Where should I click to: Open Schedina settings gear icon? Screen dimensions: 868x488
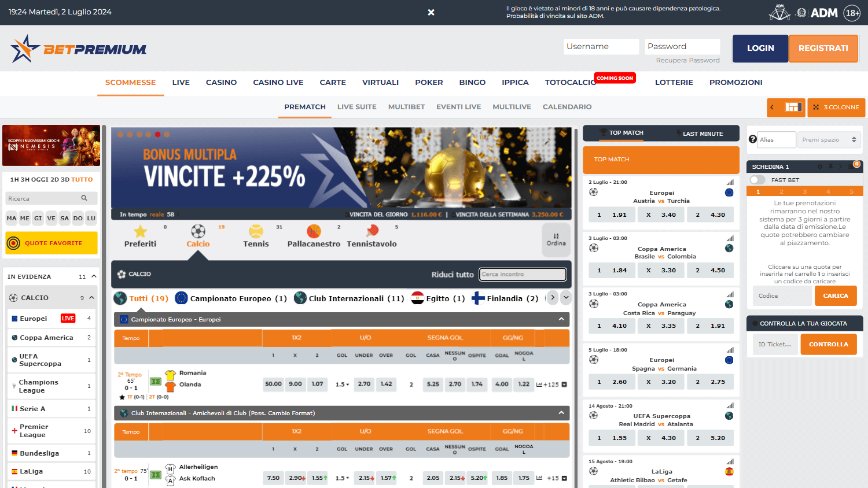[819, 167]
